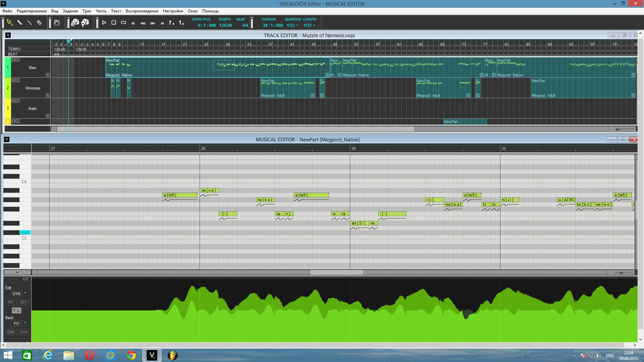Swap Edit and Back parameters with arrows button
Screen dimensions: 644x362
(17, 310)
